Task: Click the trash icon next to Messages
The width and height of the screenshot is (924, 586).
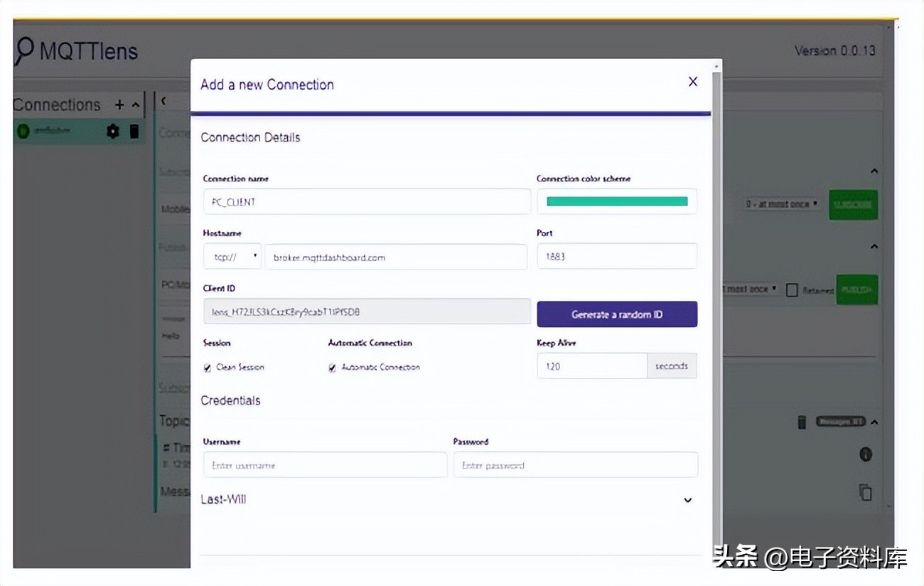Action: 802,421
